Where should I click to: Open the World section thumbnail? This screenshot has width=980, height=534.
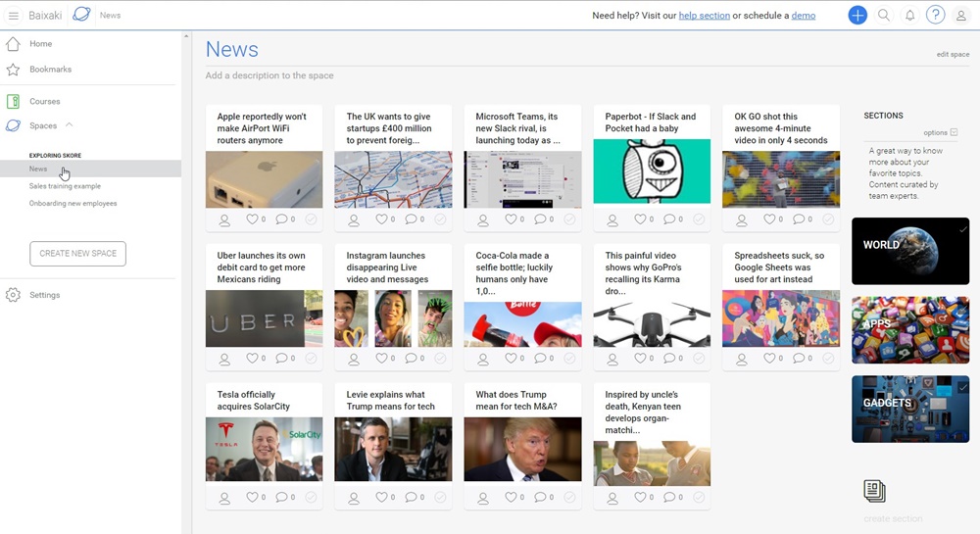(910, 251)
